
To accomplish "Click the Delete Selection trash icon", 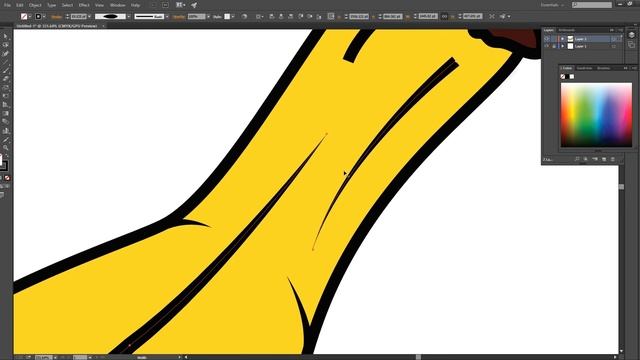I will 613,159.
